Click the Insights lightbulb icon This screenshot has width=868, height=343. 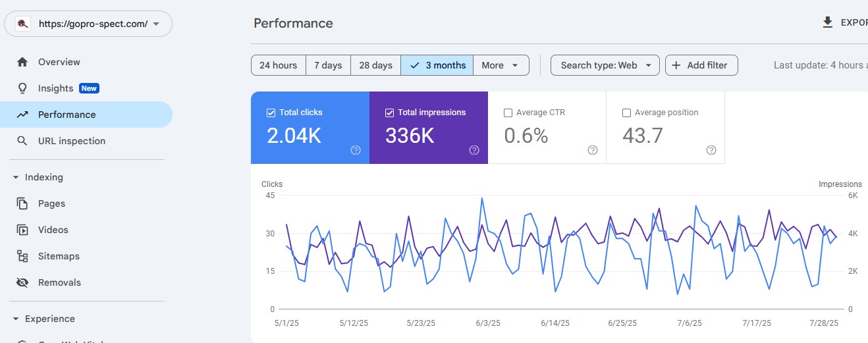tap(22, 88)
